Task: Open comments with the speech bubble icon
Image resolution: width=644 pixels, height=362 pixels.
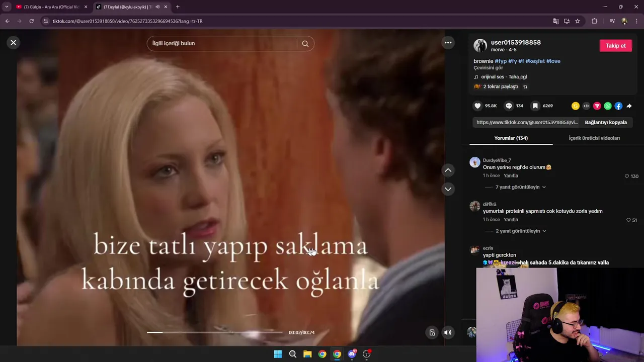Action: (509, 106)
